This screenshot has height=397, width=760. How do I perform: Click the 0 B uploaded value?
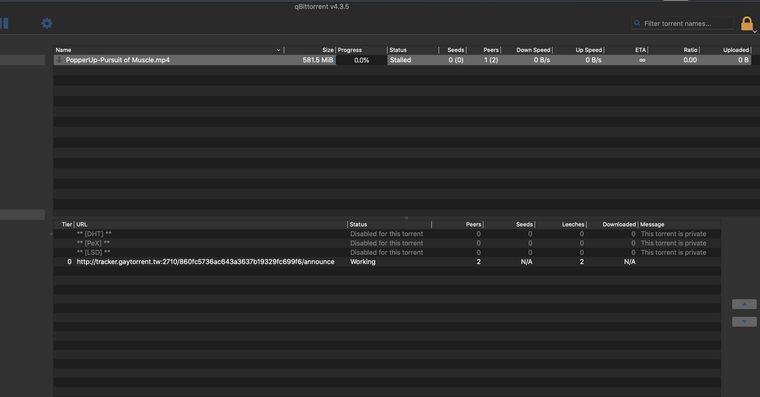(744, 60)
